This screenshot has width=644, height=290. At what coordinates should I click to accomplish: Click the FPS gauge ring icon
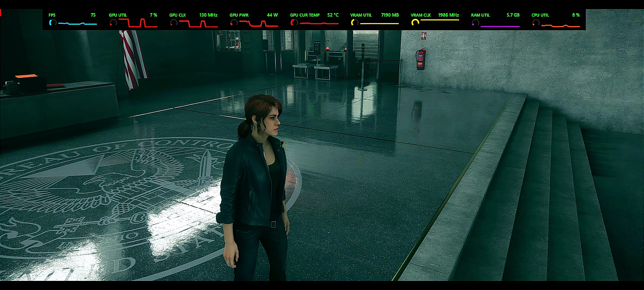[53, 23]
